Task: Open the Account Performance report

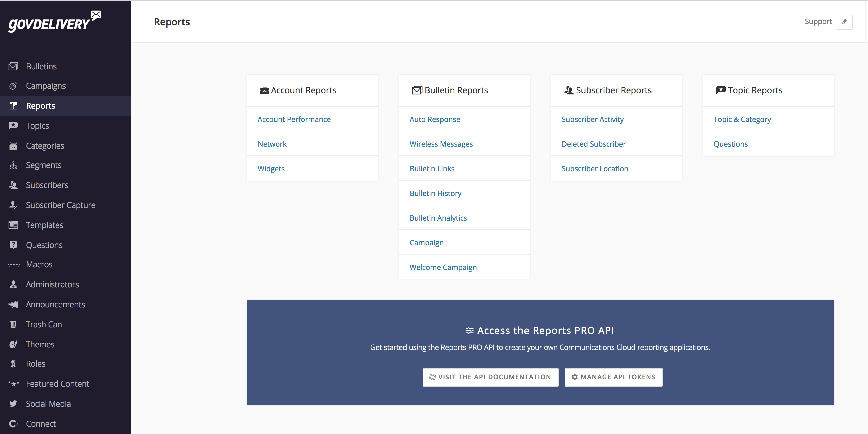Action: pos(294,119)
